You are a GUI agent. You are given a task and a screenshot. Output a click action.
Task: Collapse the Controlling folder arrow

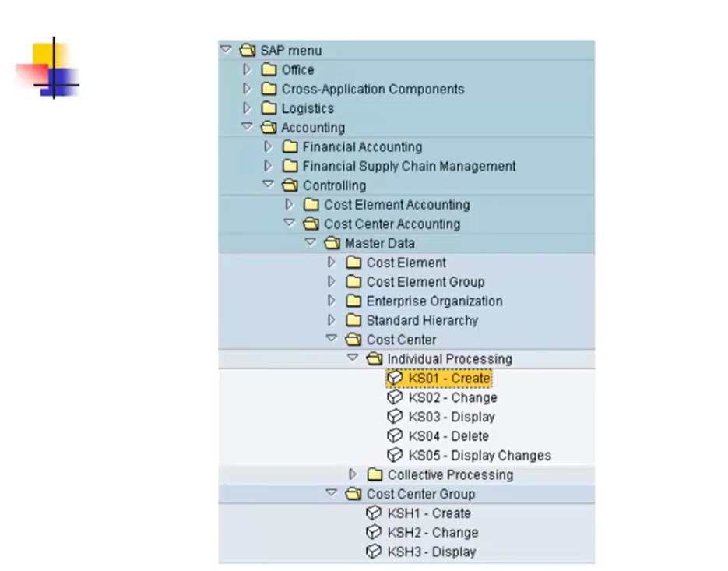tap(269, 184)
